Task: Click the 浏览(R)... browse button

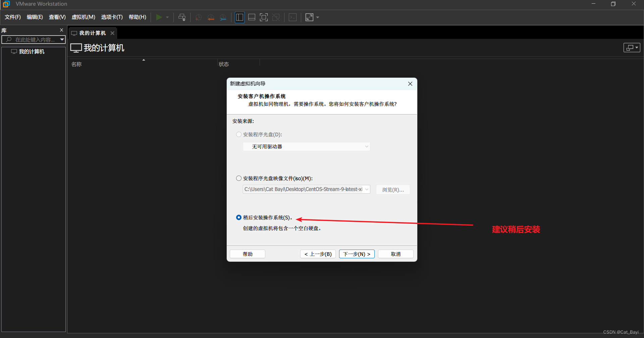Action: [393, 190]
